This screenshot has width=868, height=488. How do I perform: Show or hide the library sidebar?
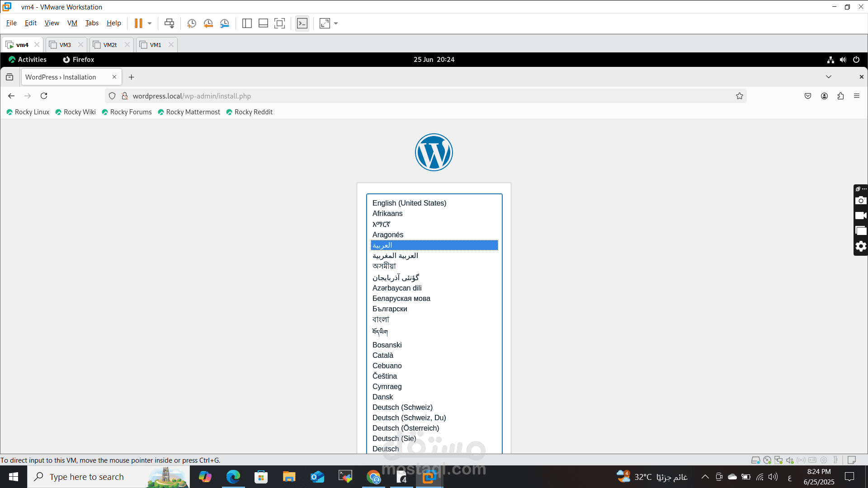pos(247,23)
